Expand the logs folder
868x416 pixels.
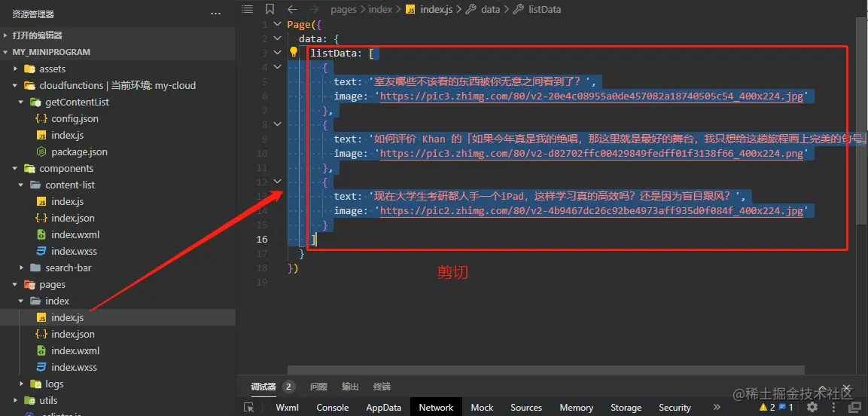point(21,384)
